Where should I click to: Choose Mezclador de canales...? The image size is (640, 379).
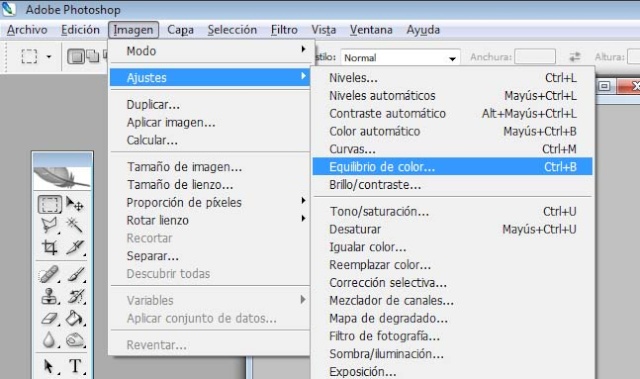coord(452,301)
